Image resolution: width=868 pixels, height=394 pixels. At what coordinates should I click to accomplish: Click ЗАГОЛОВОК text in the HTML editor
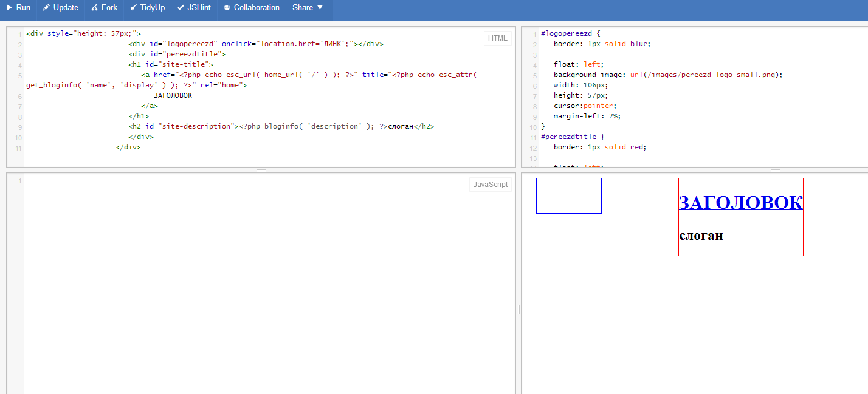coord(173,95)
